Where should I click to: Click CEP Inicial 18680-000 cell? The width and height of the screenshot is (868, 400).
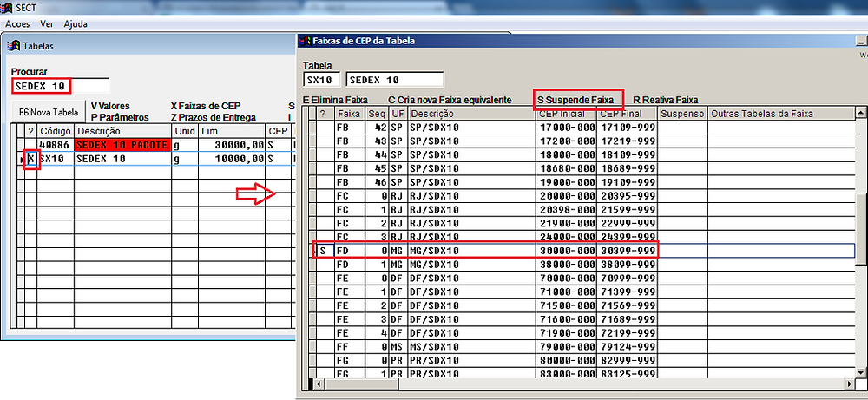[566, 168]
